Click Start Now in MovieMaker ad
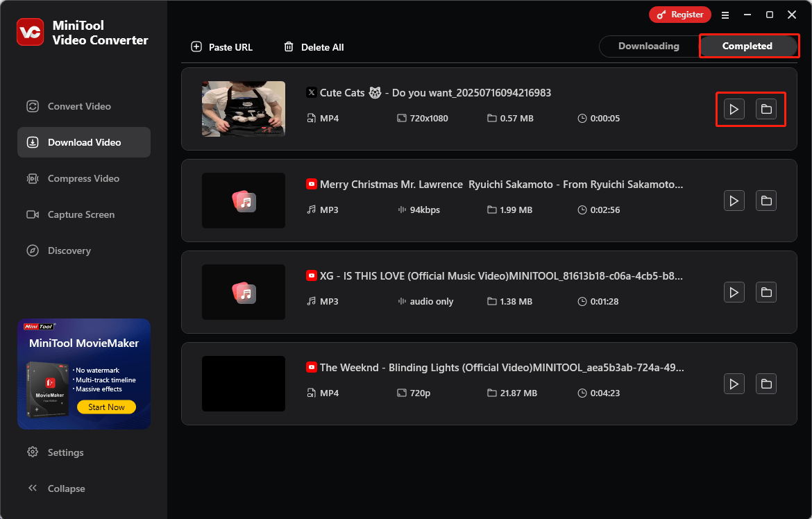This screenshot has width=812, height=519. click(106, 407)
